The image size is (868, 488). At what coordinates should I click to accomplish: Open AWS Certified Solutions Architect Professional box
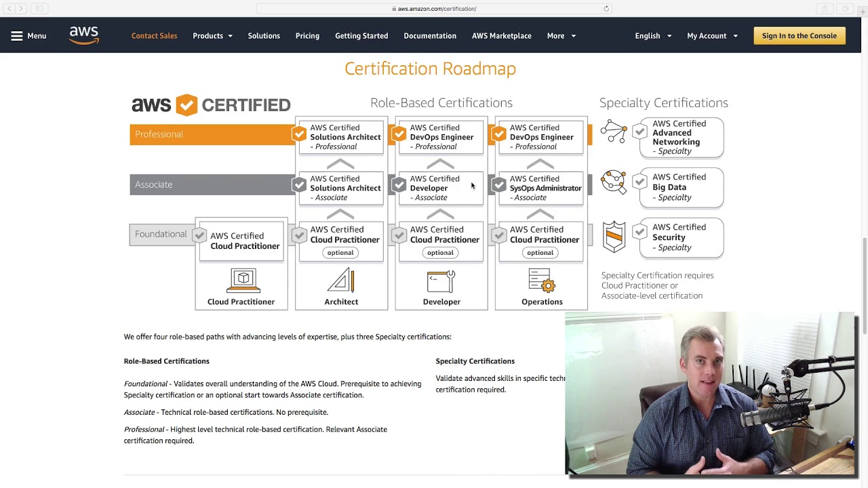pos(340,137)
